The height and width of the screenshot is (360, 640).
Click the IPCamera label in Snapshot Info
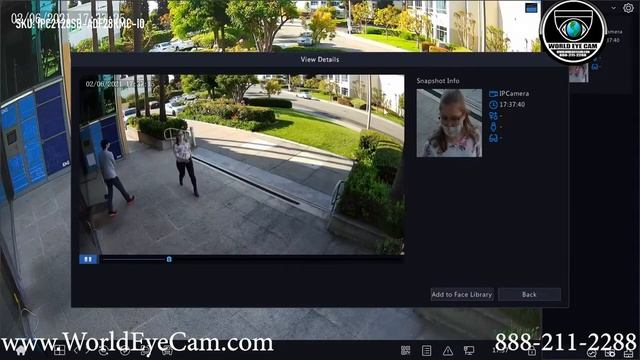pyautogui.click(x=514, y=93)
